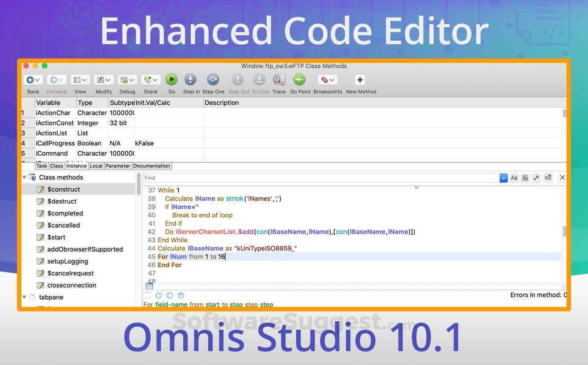Click inside the Find input field
Viewport: 588px width, 365px height.
tap(313, 178)
